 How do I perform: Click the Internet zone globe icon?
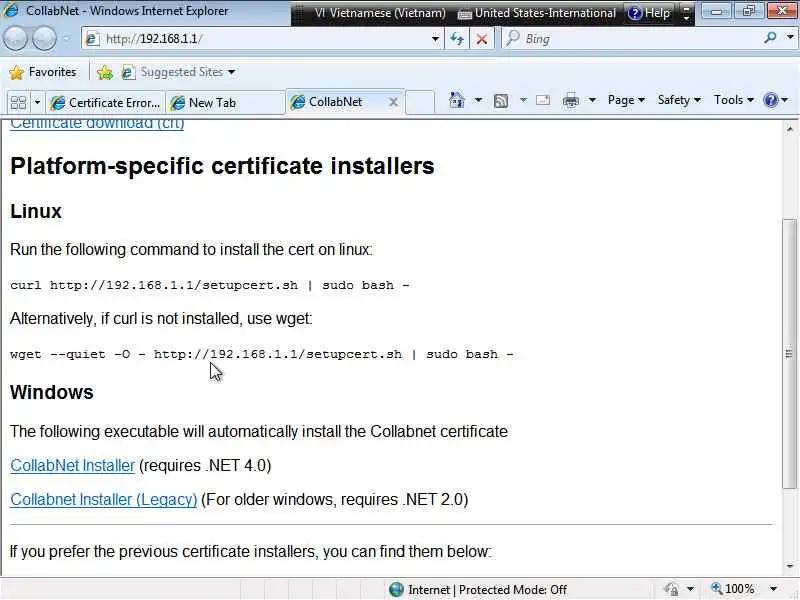tap(396, 589)
